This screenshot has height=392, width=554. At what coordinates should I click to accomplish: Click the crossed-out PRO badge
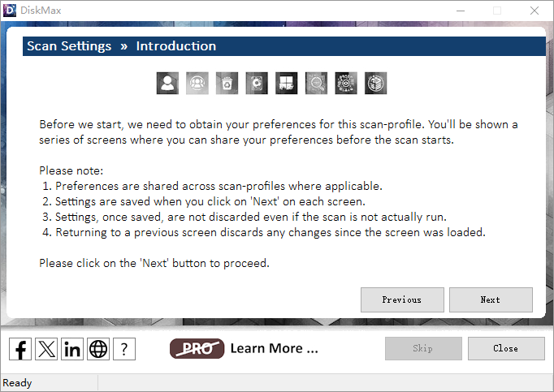click(197, 348)
